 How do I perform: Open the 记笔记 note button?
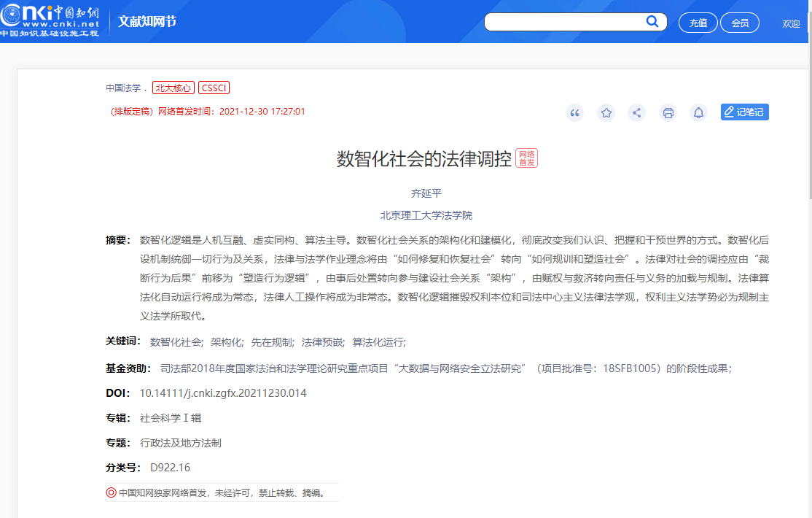point(744,112)
